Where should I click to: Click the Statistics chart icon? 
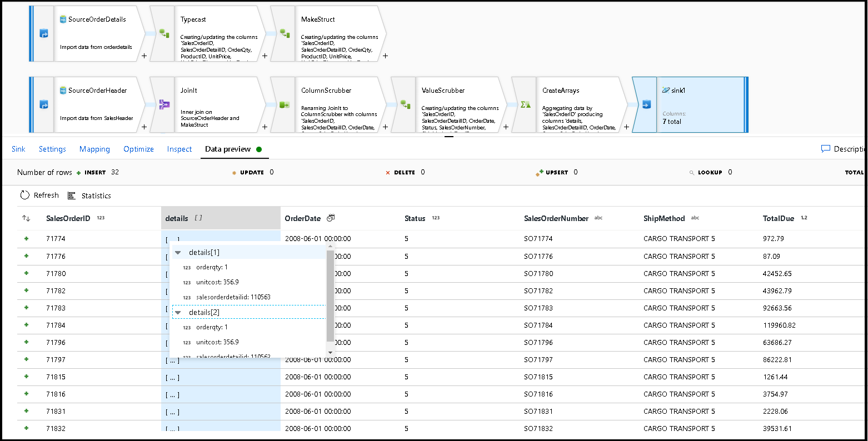tap(72, 196)
